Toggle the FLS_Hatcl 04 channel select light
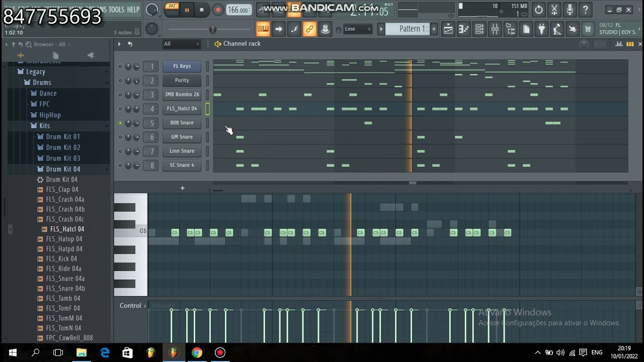The height and width of the screenshot is (362, 644). (207, 109)
